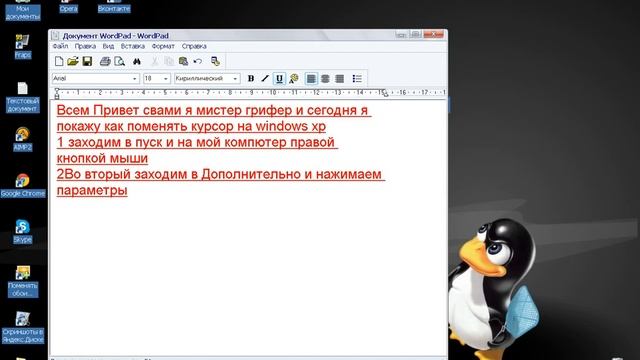Image resolution: width=640 pixels, height=360 pixels.
Task: Click the ruler's right indent marker
Action: 385,94
